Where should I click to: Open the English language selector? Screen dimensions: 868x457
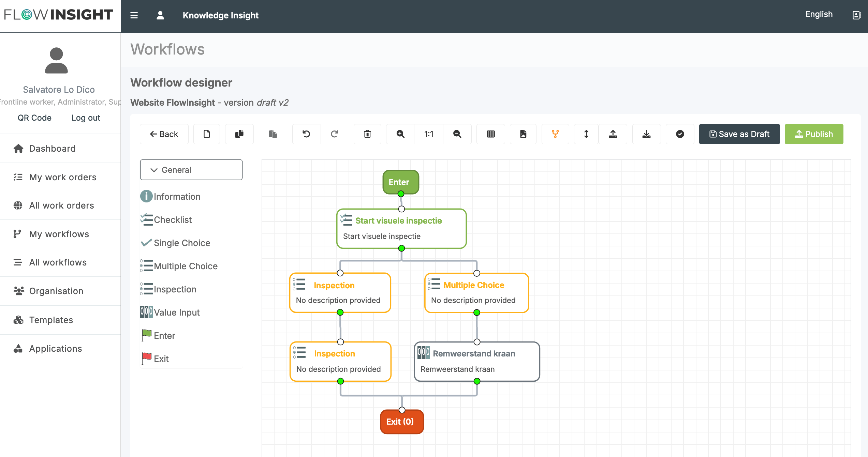pos(819,14)
